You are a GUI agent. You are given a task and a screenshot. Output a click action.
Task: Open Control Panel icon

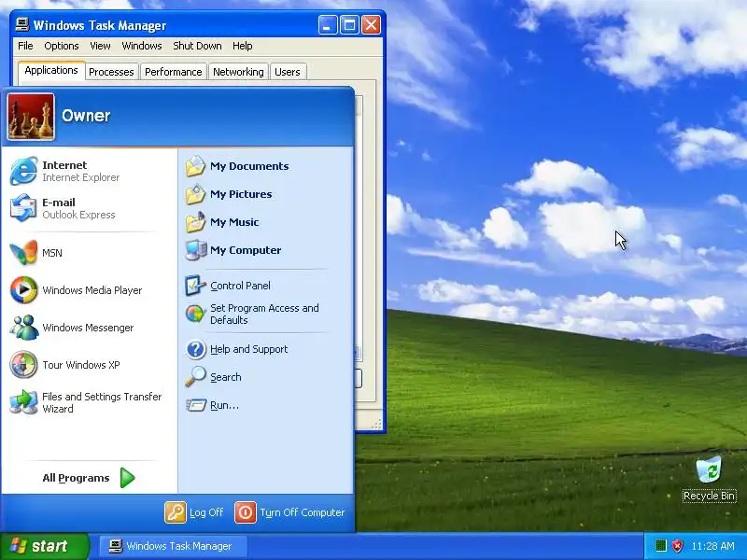195,286
